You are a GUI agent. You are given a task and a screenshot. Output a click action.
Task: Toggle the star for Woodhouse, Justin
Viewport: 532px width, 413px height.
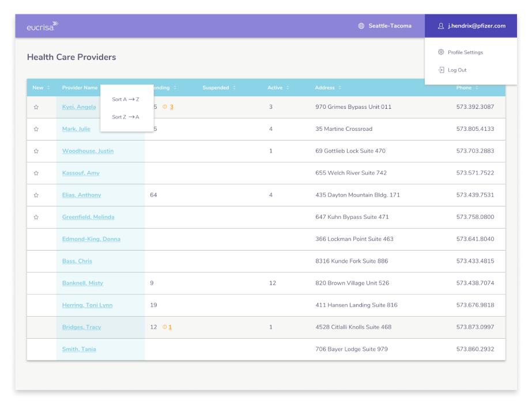[36, 151]
